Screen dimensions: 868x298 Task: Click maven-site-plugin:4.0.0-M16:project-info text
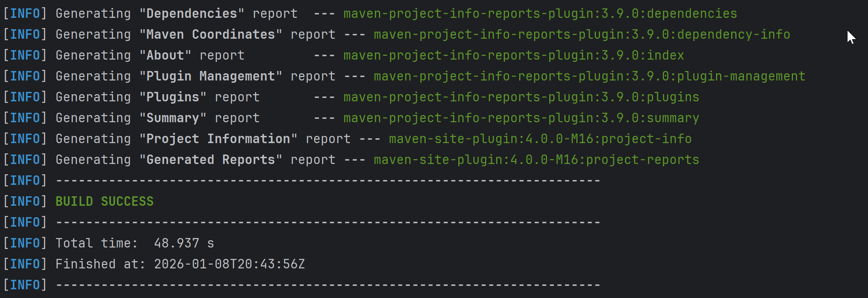[x=540, y=139]
